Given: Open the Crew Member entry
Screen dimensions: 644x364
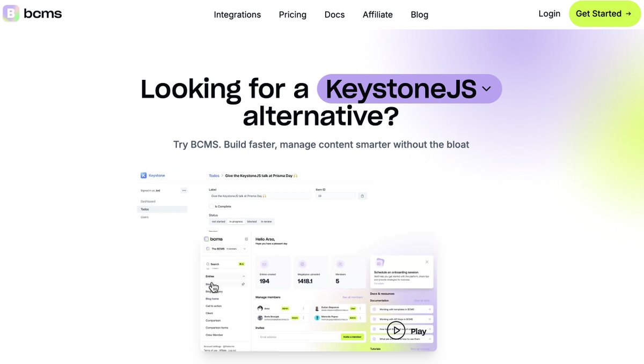Looking at the screenshot, I should 214,335.
